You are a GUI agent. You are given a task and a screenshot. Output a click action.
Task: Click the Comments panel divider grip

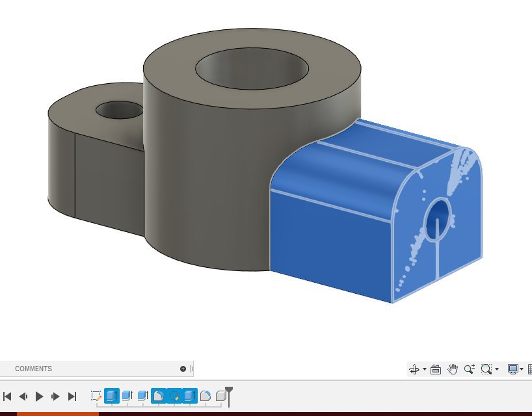(191, 369)
